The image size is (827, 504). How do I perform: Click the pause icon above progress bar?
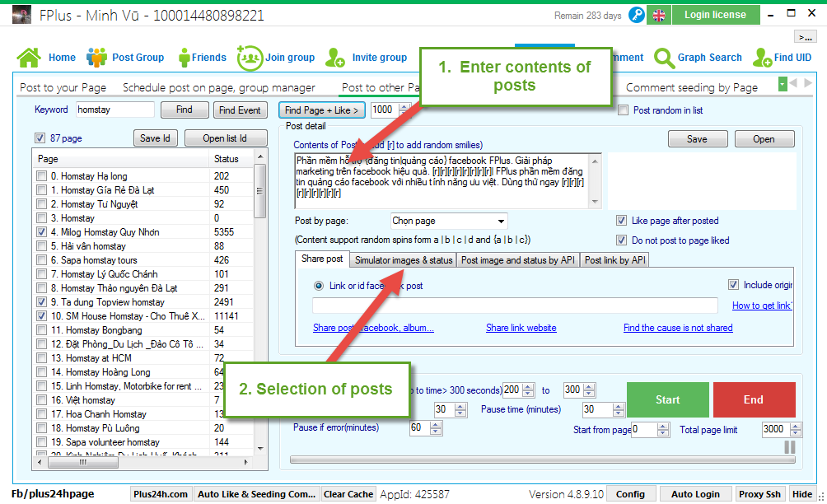[790, 447]
